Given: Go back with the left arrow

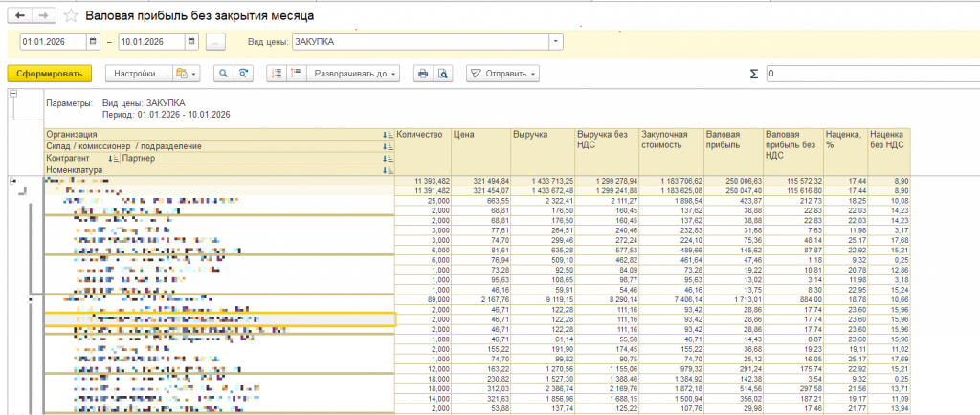Looking at the screenshot, I should (x=20, y=16).
